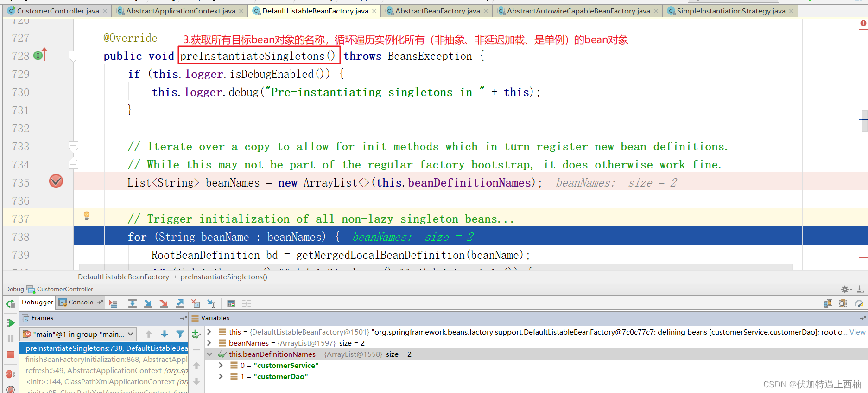Screen dimensions: 868x393
Task: Click Step Out debugger icon
Action: [x=180, y=303]
